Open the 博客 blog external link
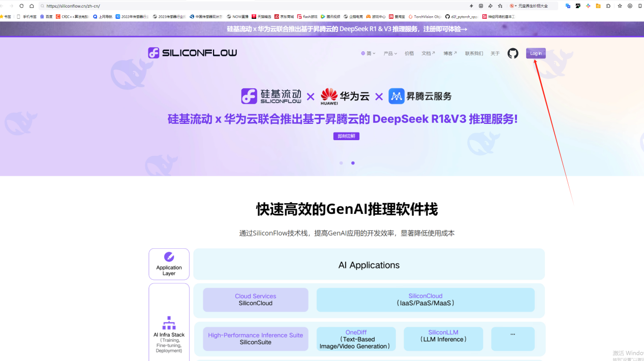The image size is (644, 361). tap(450, 53)
